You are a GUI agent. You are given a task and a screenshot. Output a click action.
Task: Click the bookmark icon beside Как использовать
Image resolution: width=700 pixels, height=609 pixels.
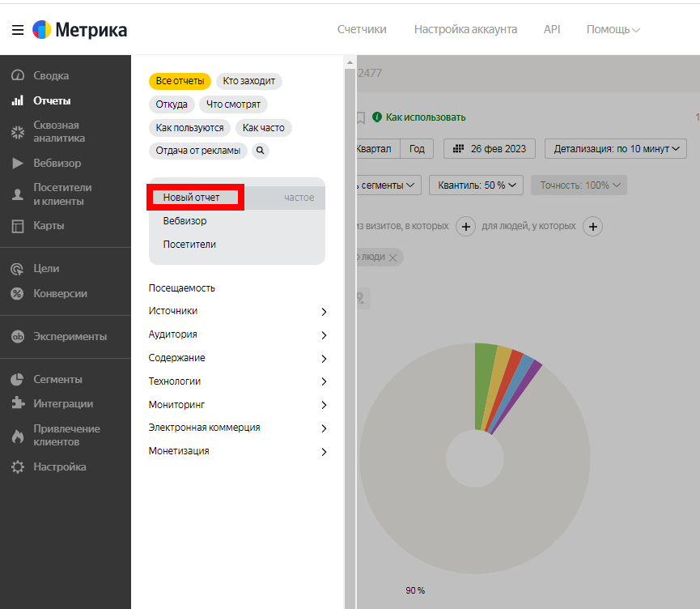point(361,117)
